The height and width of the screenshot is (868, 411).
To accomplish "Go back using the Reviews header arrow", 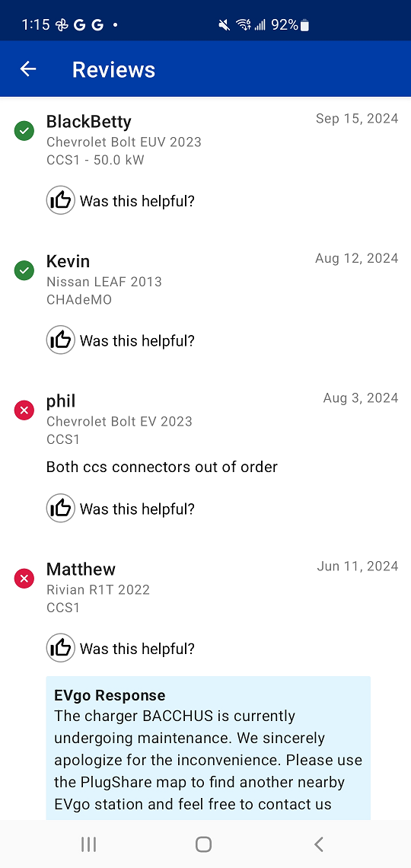I will click(x=27, y=69).
